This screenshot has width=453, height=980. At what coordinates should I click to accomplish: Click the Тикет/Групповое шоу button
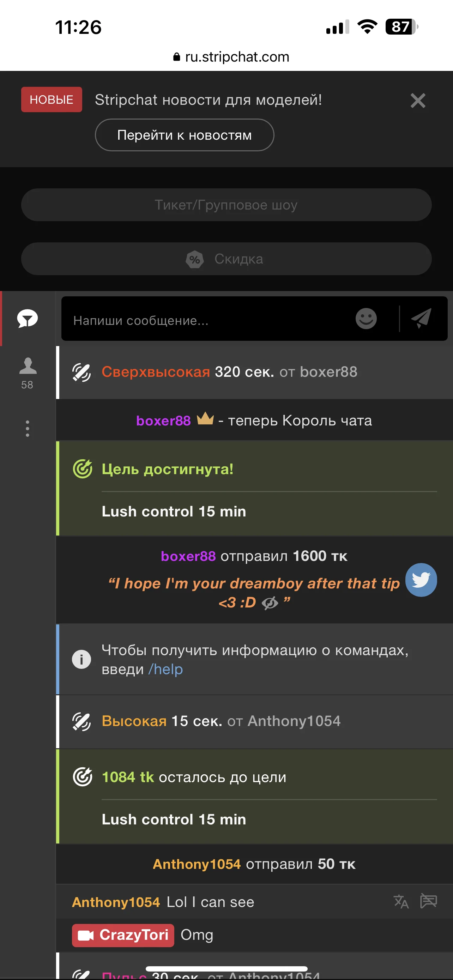pyautogui.click(x=226, y=205)
